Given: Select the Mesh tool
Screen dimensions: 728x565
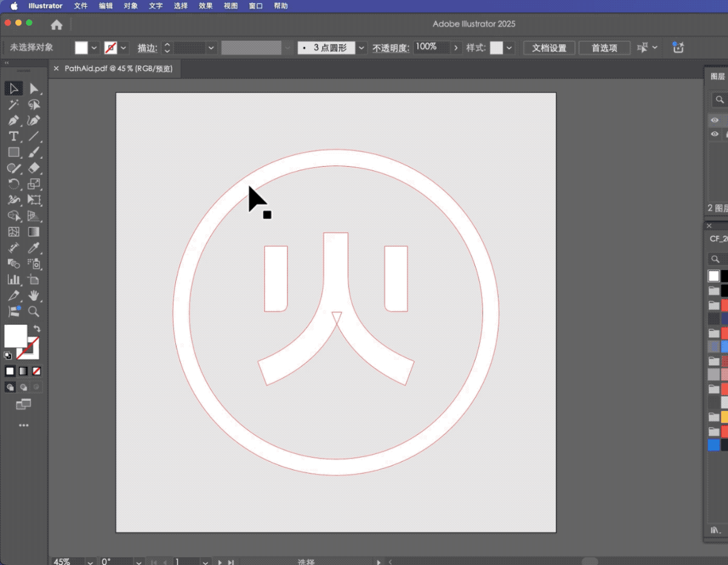Looking at the screenshot, I should click(x=13, y=232).
